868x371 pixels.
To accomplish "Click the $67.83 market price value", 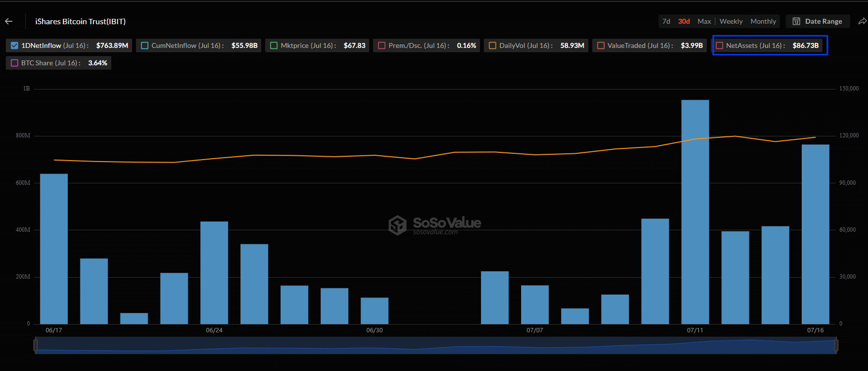I will click(x=355, y=45).
